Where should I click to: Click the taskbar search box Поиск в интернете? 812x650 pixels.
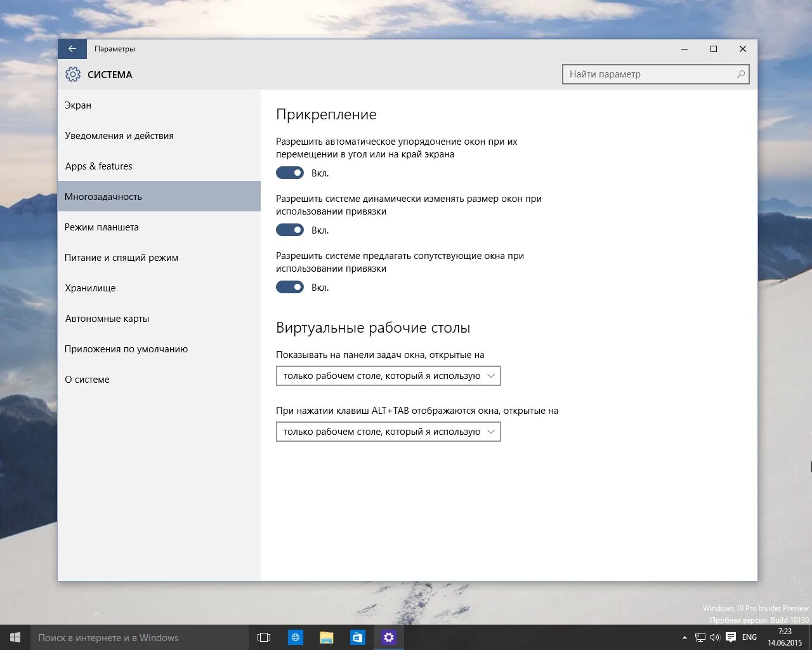[x=139, y=637]
